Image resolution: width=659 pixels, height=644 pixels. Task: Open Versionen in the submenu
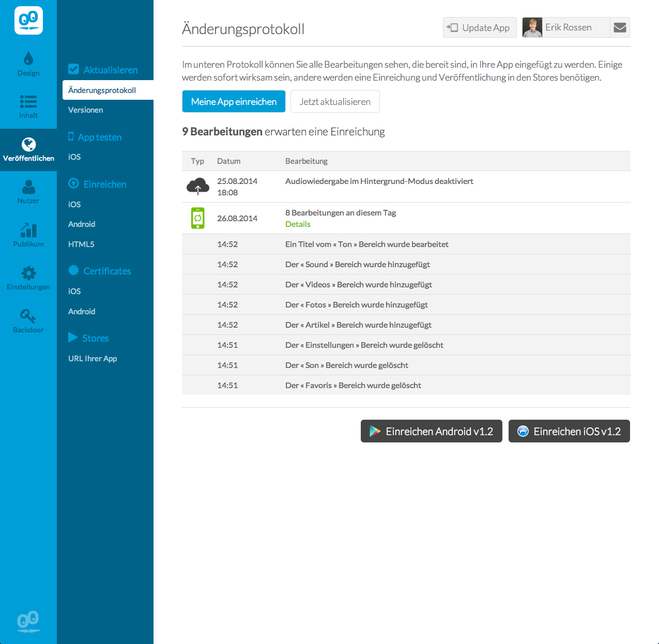coord(85,110)
